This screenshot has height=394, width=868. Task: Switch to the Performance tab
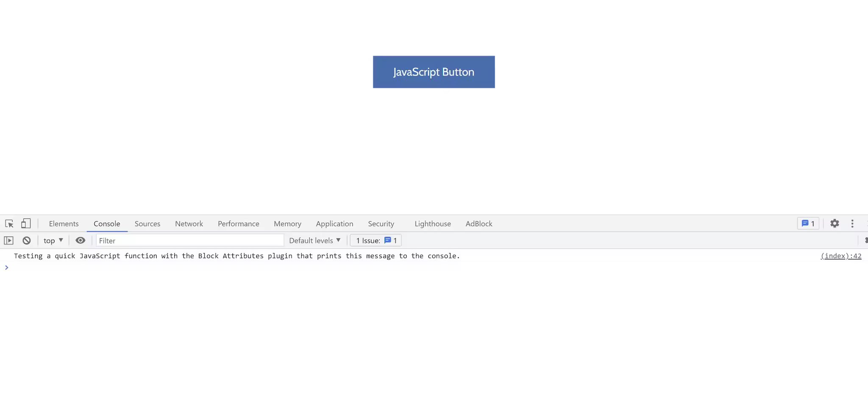click(239, 224)
